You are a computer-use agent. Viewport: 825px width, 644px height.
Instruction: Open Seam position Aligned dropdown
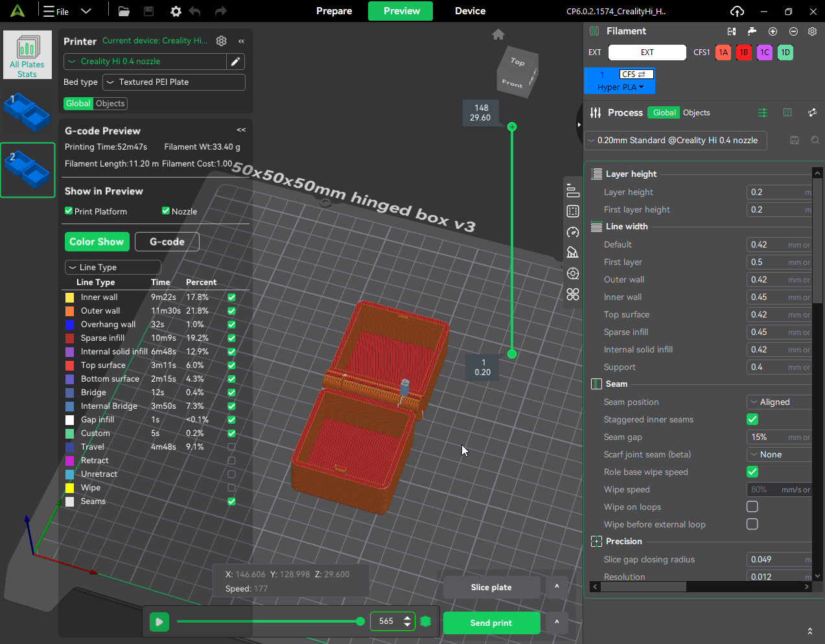(x=780, y=402)
